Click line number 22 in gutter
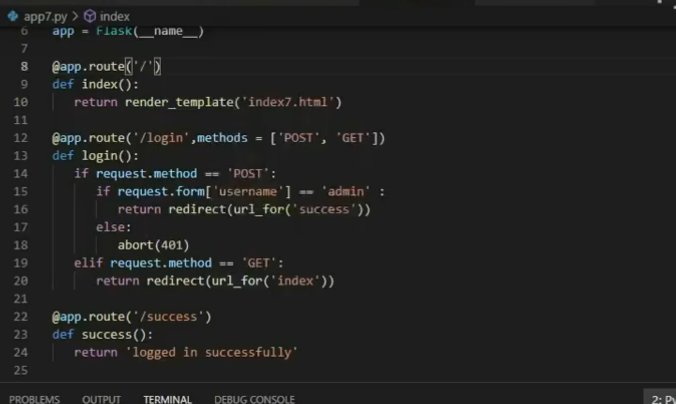Viewport: 676px width, 404px height. (21, 317)
